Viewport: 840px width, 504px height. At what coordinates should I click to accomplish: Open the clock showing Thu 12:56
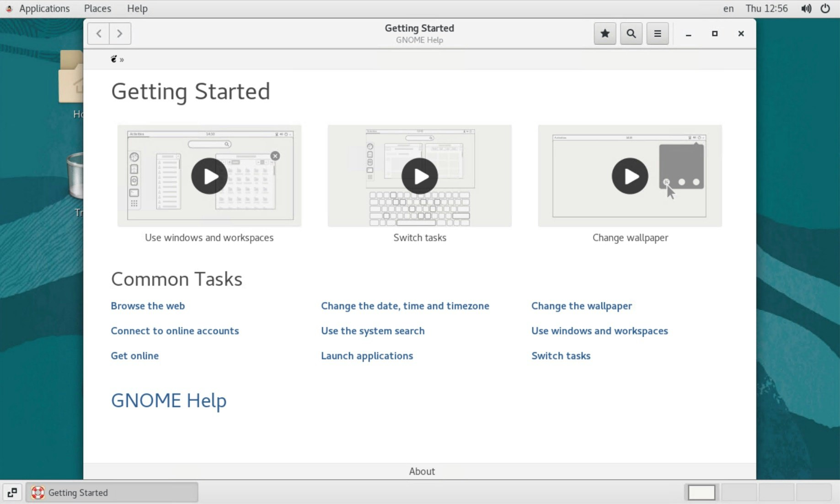(767, 9)
